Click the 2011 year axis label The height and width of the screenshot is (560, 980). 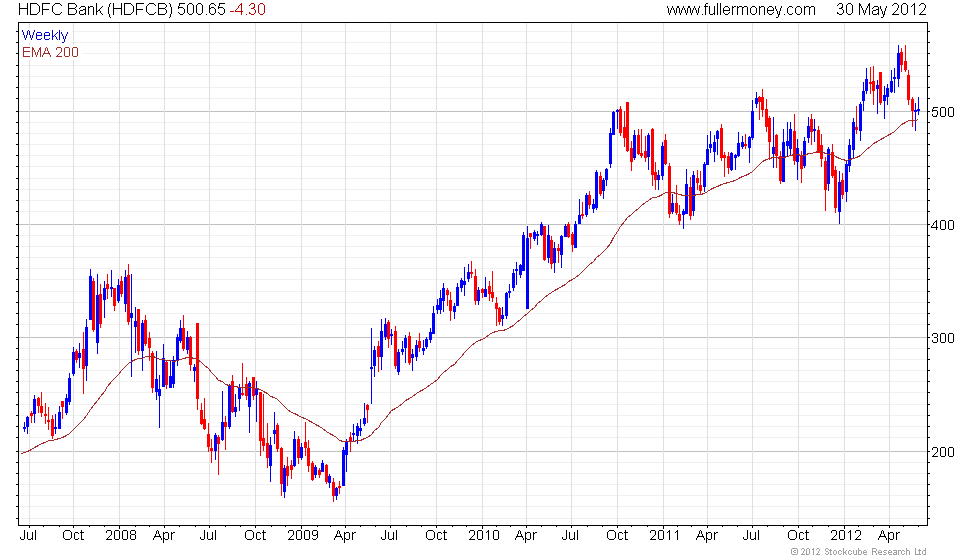coord(664,535)
